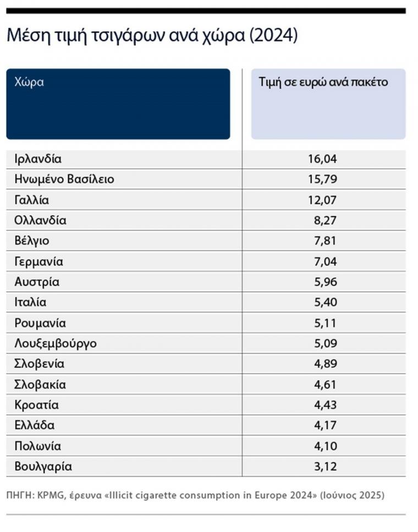Click the 5,96 price for Αυστρία
This screenshot has width=418, height=532.
point(326,282)
